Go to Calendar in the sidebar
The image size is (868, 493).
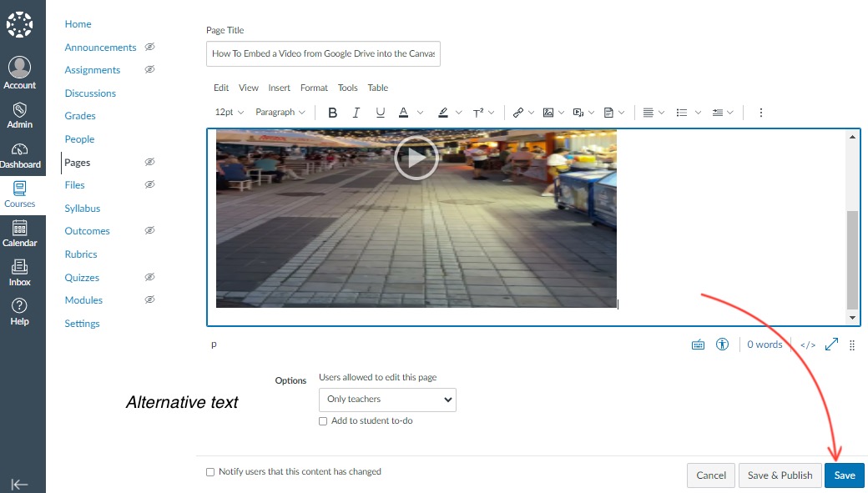tap(19, 234)
